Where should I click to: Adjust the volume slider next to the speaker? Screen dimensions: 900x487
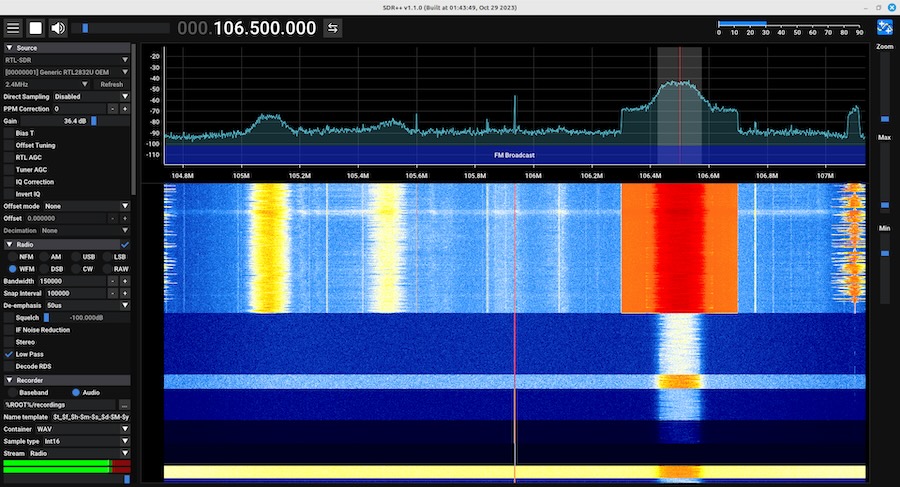122,28
